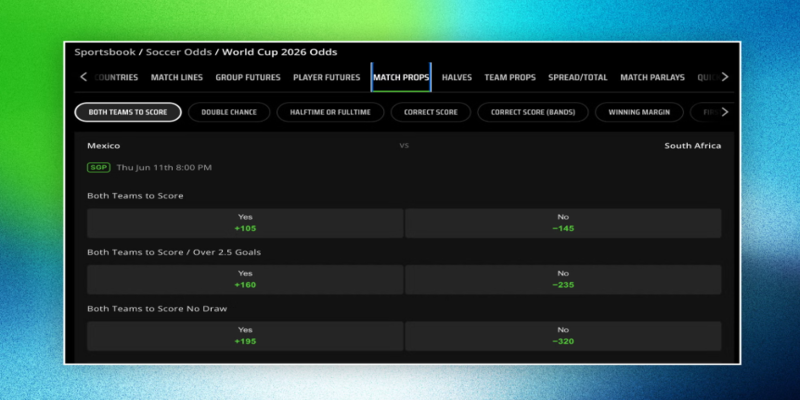Click the Both Teams to Score No Draw heading
The image size is (800, 400).
tap(157, 309)
